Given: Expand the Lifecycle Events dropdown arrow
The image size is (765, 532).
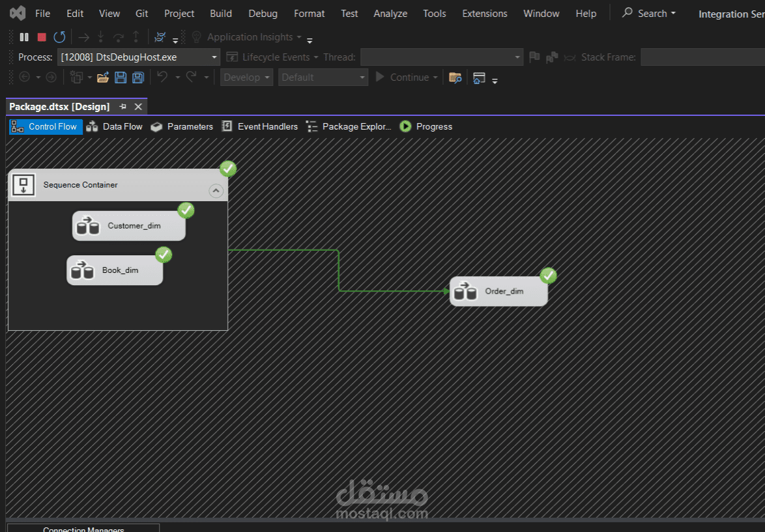Looking at the screenshot, I should (315, 57).
